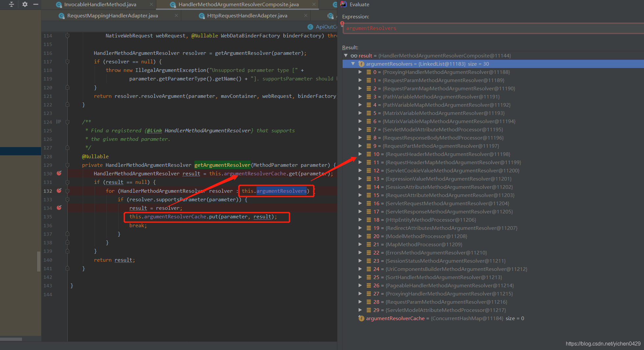Expand item 8 RequestResponseBodyMethodProcessor
The height and width of the screenshot is (350, 644).
(360, 138)
